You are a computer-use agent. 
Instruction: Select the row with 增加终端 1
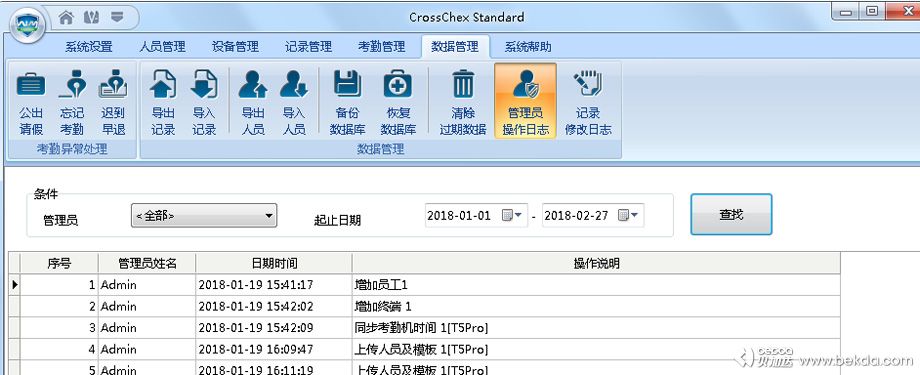click(425, 307)
